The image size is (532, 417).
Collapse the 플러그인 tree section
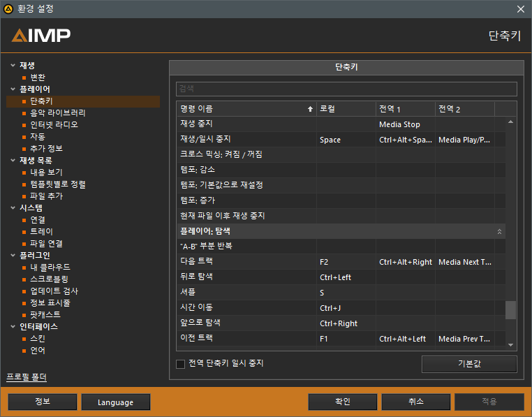[13, 256]
